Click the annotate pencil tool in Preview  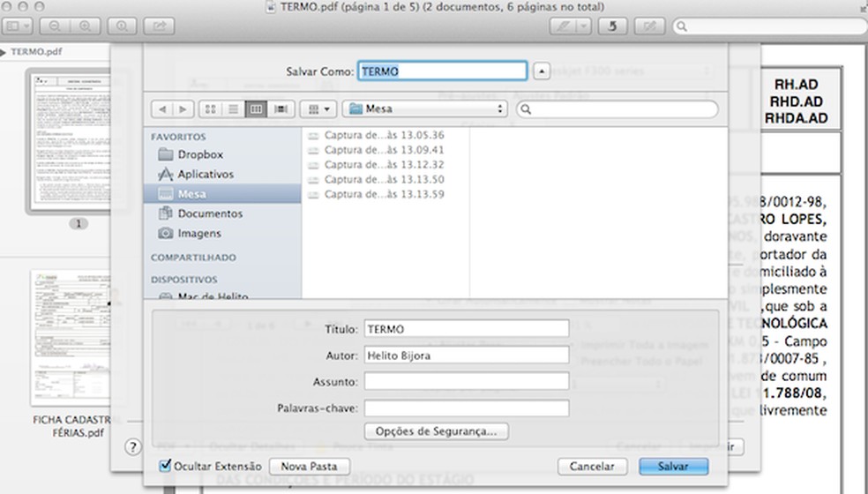563,26
